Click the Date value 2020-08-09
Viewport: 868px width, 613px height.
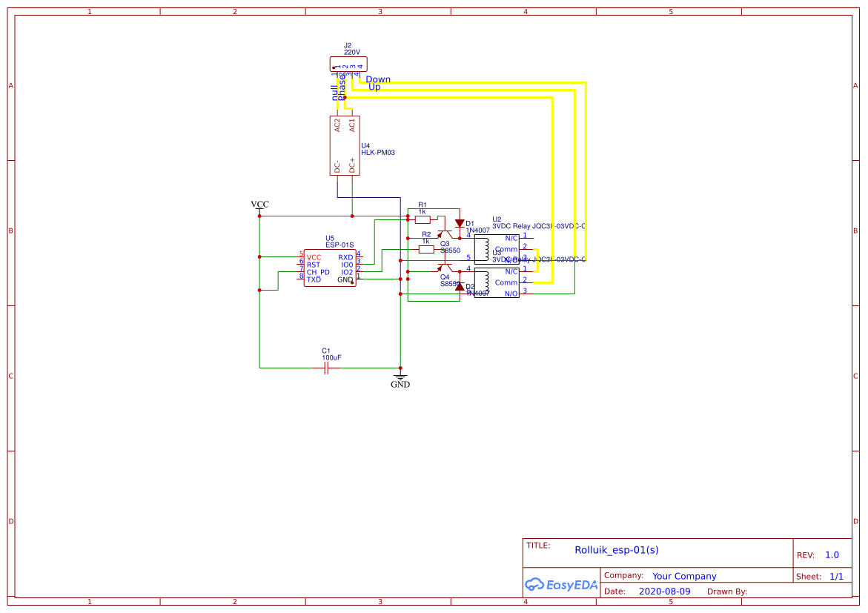pos(663,591)
